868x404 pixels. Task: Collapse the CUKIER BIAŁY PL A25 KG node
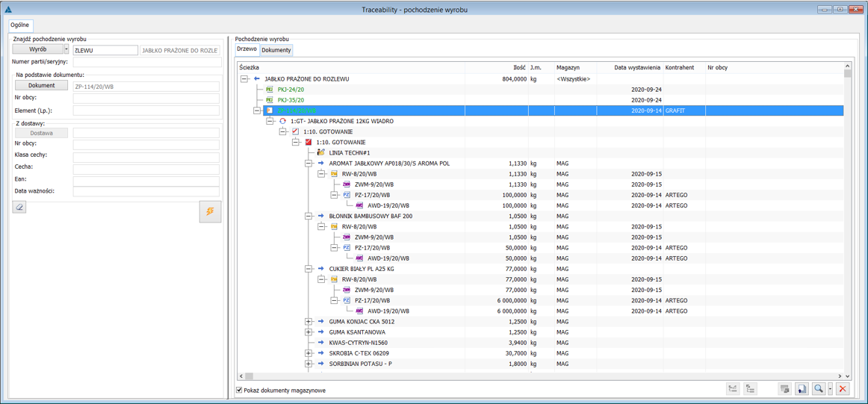(309, 269)
